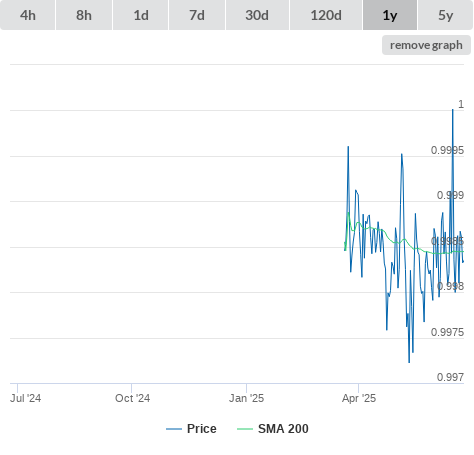The width and height of the screenshot is (474, 455).
Task: Click the Oct '24 axis label
Action: 132,398
